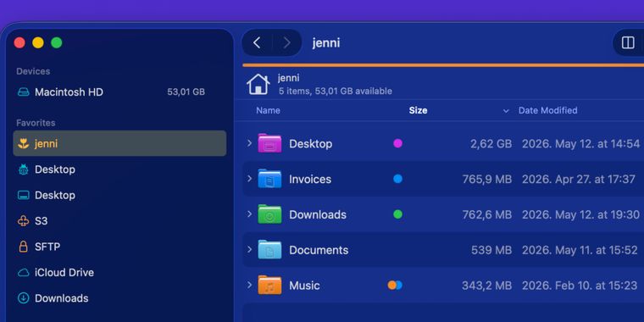This screenshot has height=322, width=644.
Task: Open iCloud Drive from the sidebar
Action: tap(119, 273)
